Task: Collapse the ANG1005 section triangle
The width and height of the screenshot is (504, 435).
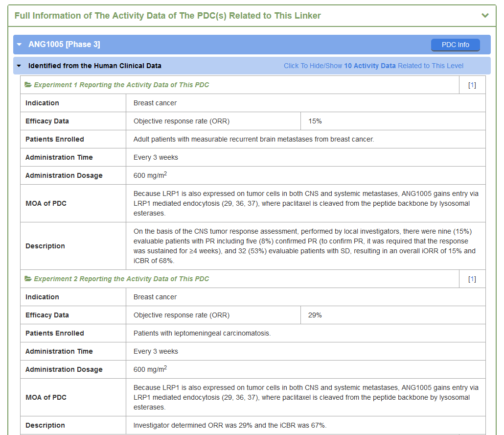Action: click(x=19, y=45)
